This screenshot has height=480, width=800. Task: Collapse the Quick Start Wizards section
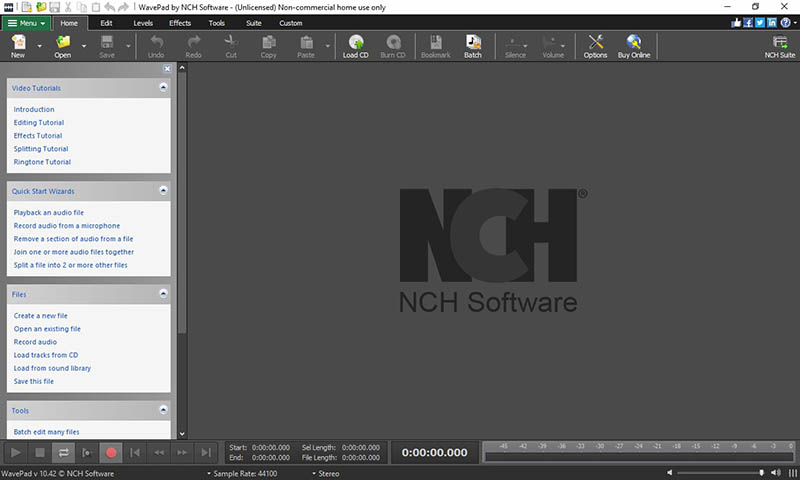(163, 190)
